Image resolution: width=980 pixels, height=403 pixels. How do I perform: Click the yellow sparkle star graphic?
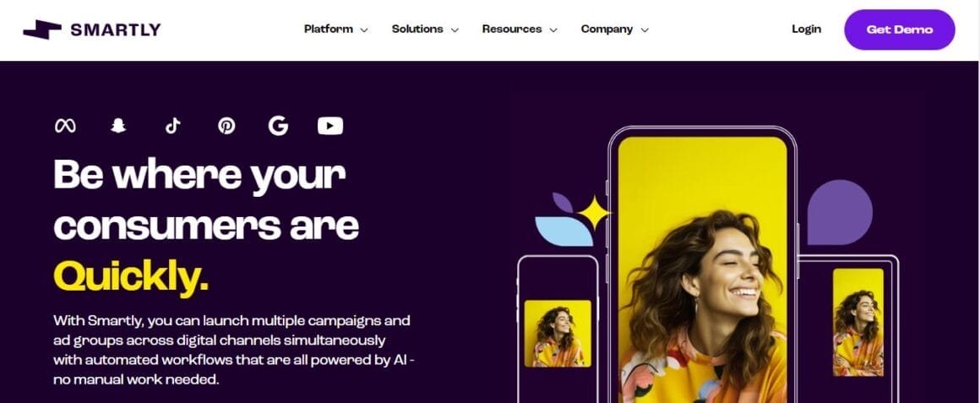594,214
